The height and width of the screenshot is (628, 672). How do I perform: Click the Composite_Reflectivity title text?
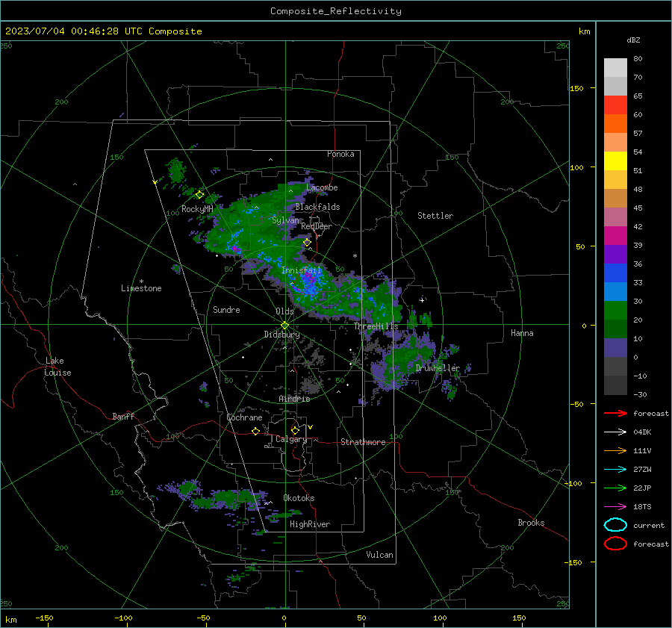click(x=335, y=11)
